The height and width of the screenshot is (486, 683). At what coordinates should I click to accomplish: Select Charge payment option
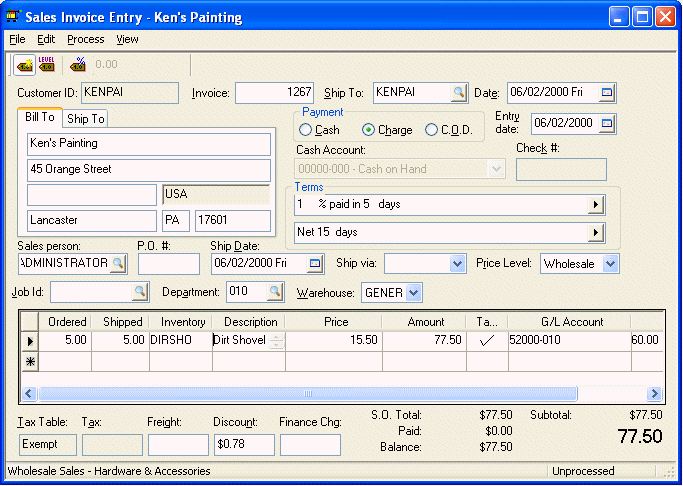(369, 130)
